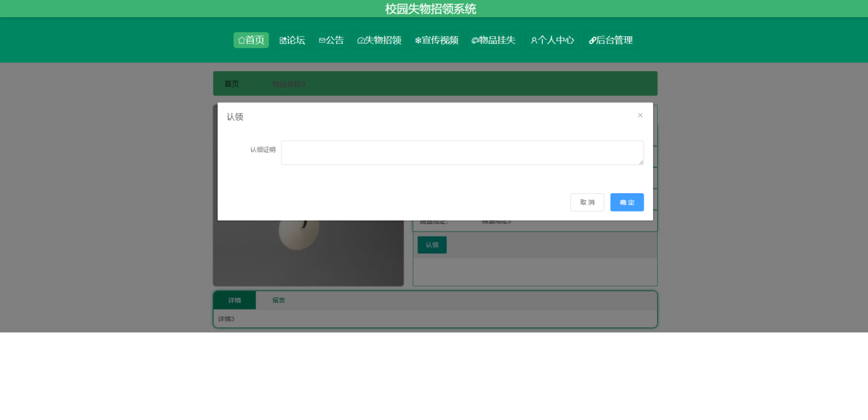The width and height of the screenshot is (868, 420).
Task: Click the 物品名称3 breadcrumb item
Action: (x=288, y=84)
